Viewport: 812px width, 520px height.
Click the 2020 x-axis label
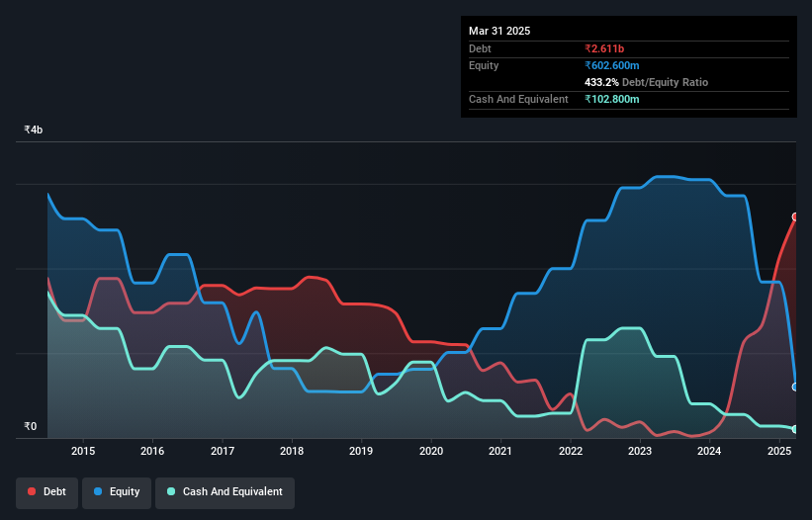(431, 451)
